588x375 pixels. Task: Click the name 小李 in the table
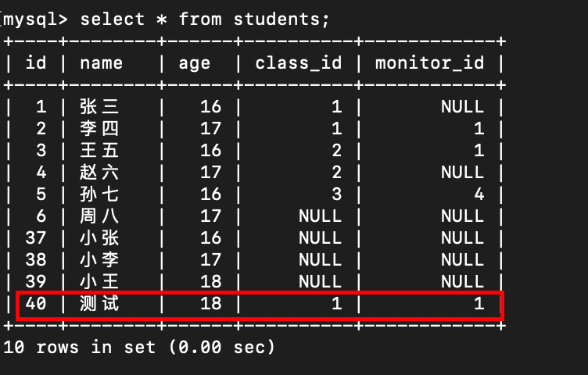pos(99,259)
